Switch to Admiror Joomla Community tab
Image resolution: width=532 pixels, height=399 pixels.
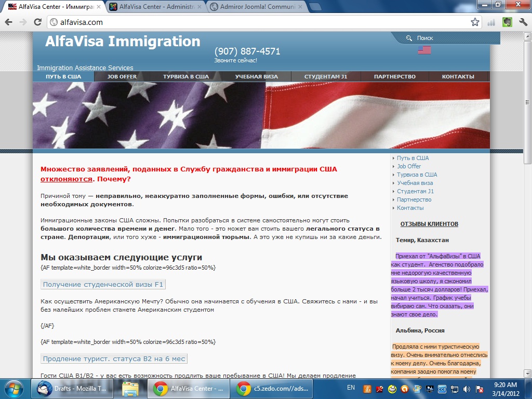pyautogui.click(x=256, y=6)
